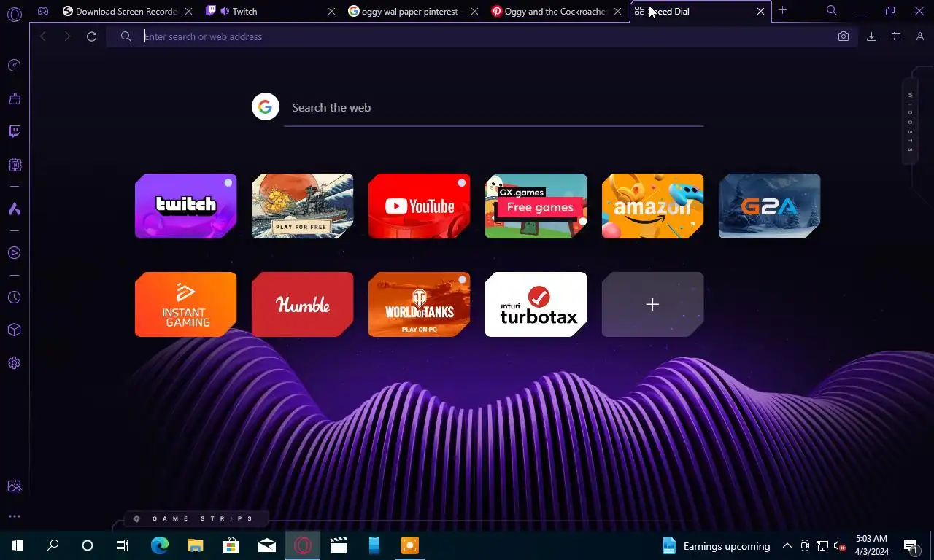Open Task View on the taskbar
The image size is (934, 560).
(123, 545)
